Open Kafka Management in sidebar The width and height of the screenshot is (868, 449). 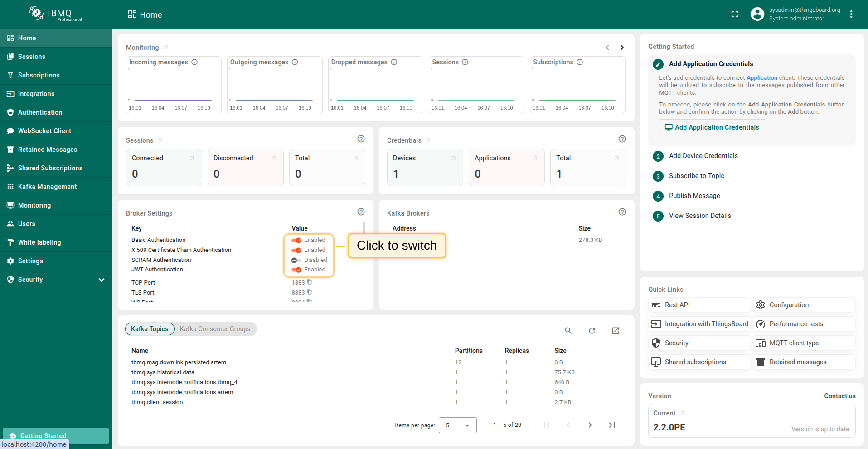pos(47,187)
